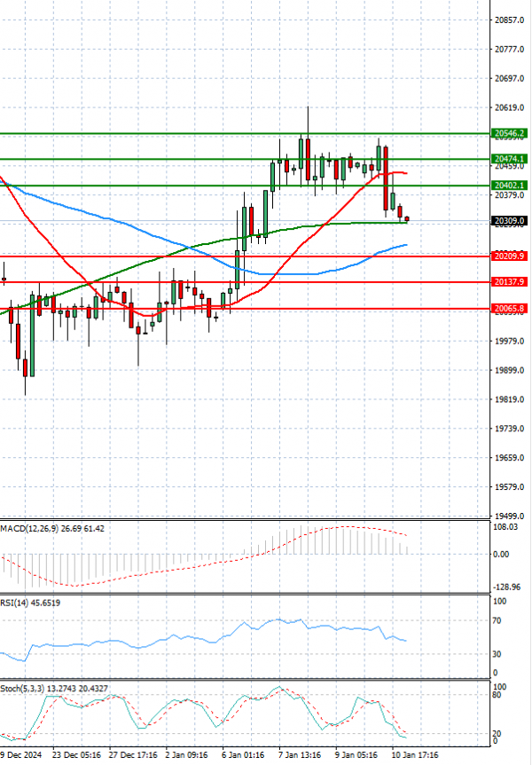Select the red 20065.8 price tag
This screenshot has width=532, height=765.
pyautogui.click(x=509, y=308)
